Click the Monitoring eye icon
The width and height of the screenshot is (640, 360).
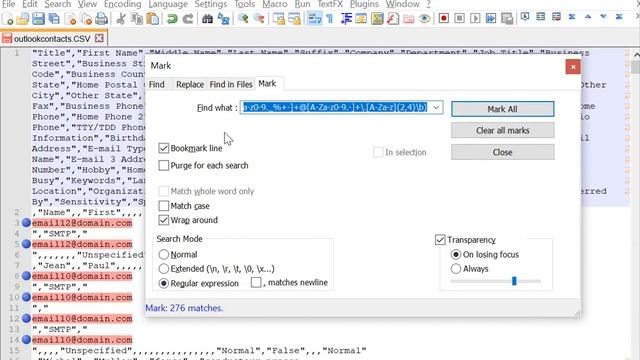(x=424, y=19)
